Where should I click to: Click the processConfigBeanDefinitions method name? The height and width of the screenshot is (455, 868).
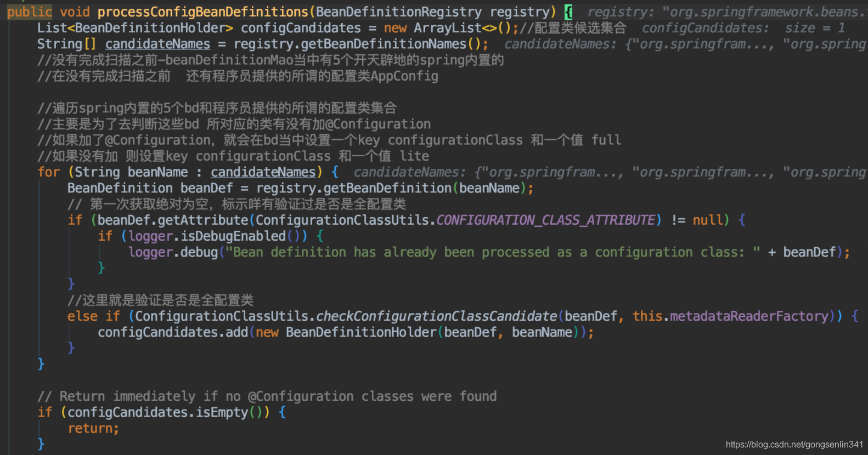click(x=203, y=12)
